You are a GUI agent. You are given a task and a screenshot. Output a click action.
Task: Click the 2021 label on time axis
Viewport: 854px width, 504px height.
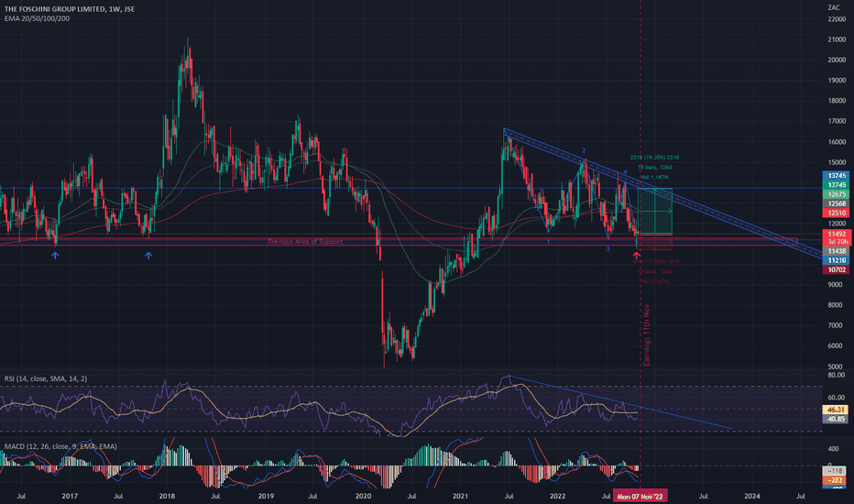point(460,497)
